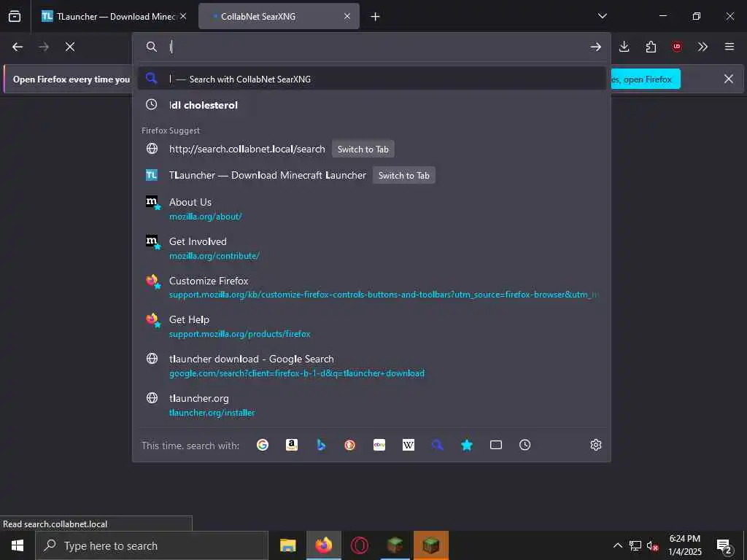Open Firefox View icon in tab bar
Viewport: 747px width, 560px height.
(x=15, y=16)
